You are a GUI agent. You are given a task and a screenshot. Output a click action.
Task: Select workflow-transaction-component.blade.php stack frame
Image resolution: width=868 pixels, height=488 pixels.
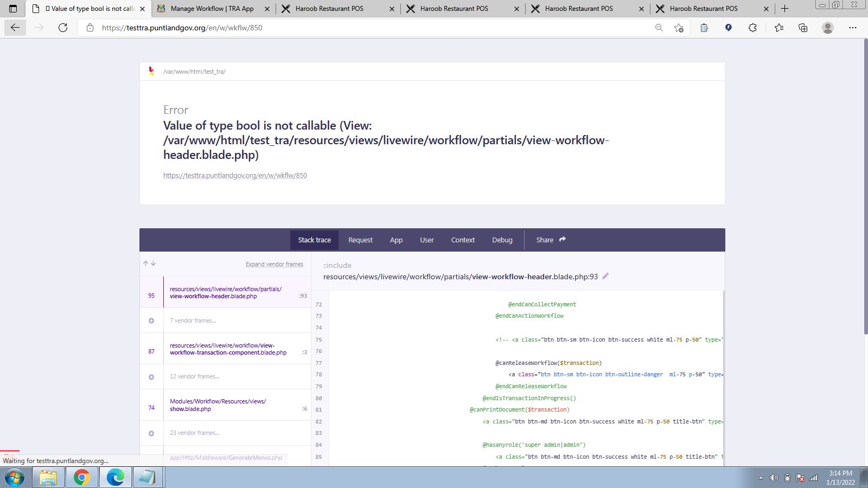coord(225,349)
